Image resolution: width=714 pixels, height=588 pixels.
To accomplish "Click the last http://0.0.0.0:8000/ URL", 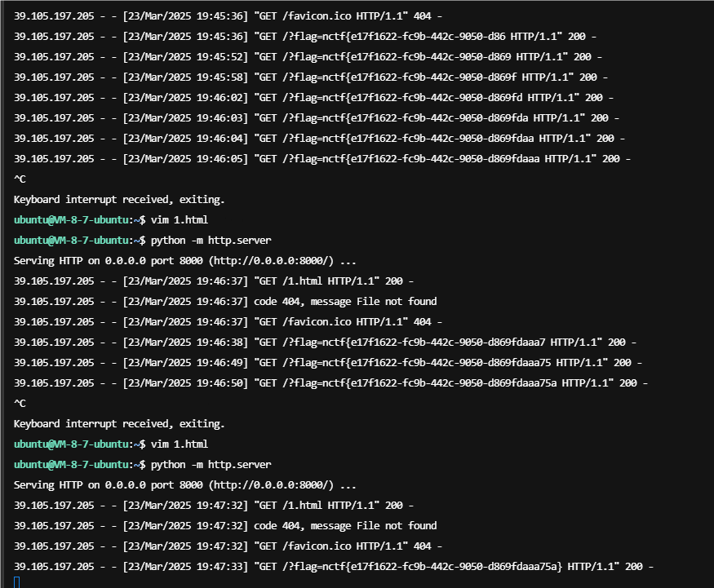I will tap(271, 485).
